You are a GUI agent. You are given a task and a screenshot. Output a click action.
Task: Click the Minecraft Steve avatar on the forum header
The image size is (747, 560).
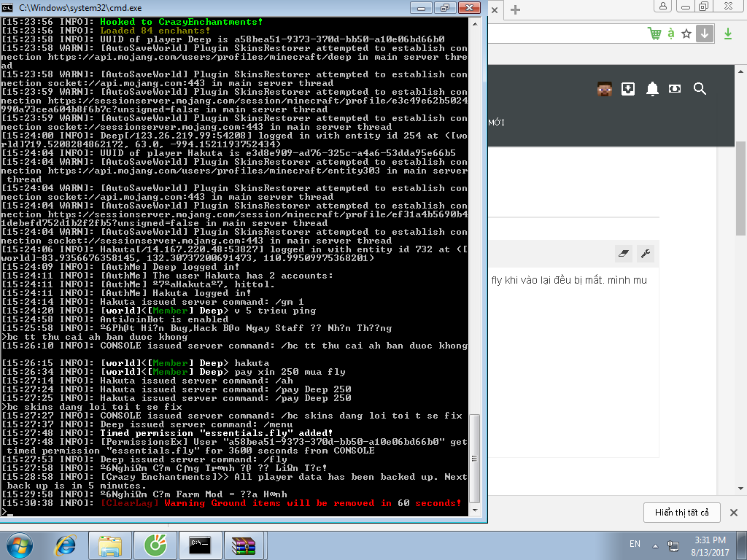(605, 89)
